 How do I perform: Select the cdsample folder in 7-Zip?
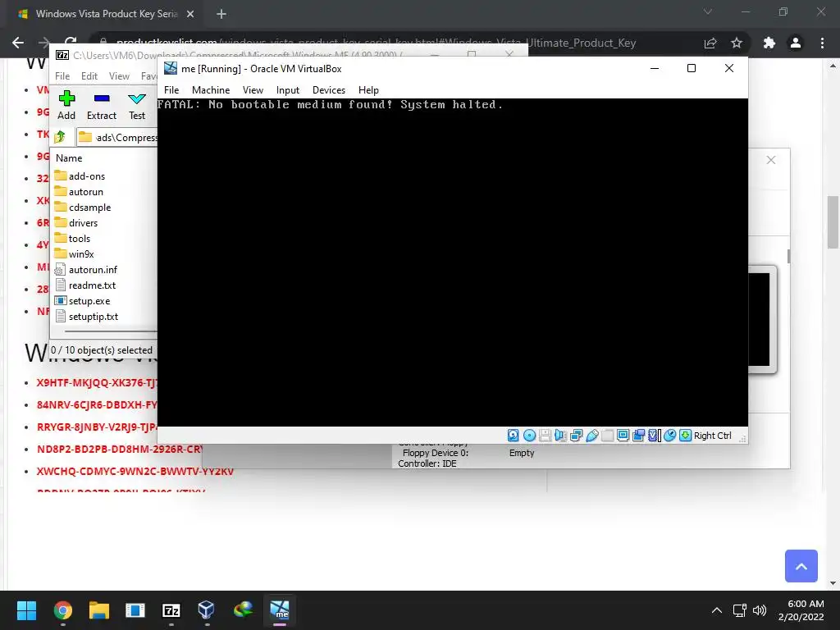coord(83,208)
